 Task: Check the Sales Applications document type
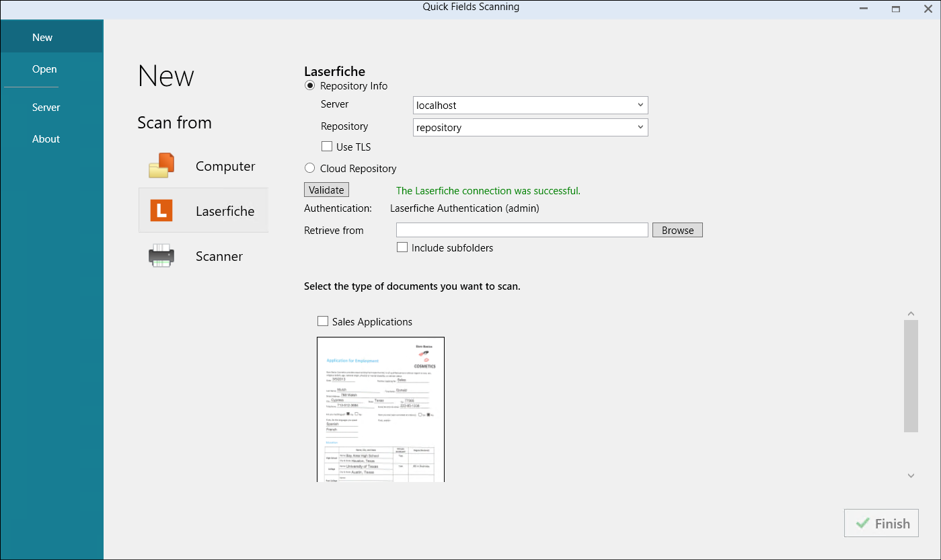pyautogui.click(x=323, y=321)
